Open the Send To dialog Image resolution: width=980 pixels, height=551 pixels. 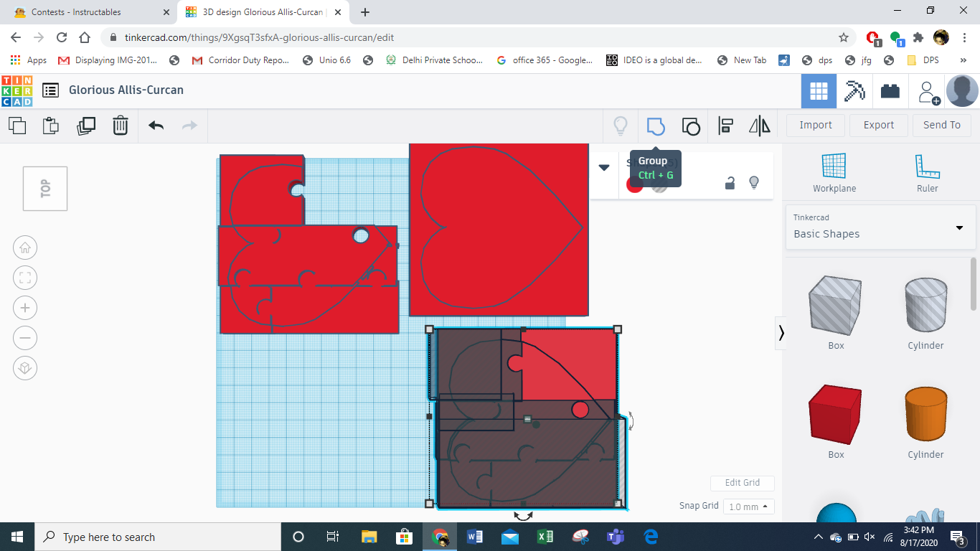[x=942, y=125]
